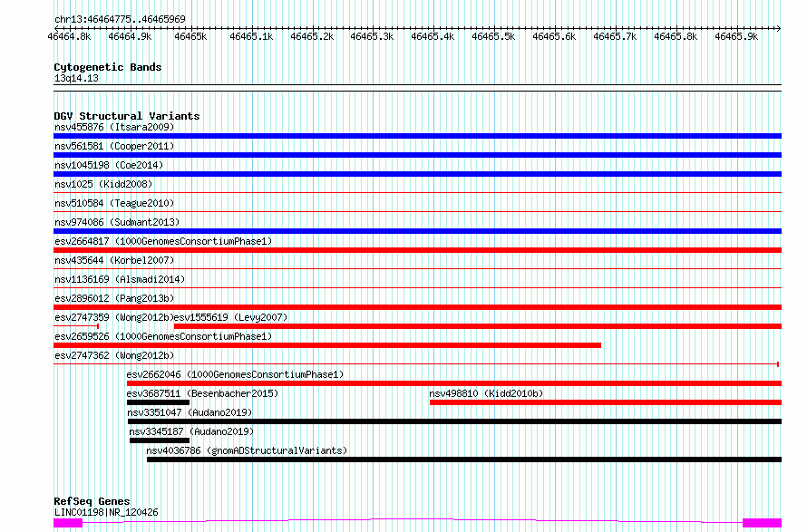Select the red bar under esv1555619
The height and width of the screenshot is (532, 807).
click(x=478, y=326)
